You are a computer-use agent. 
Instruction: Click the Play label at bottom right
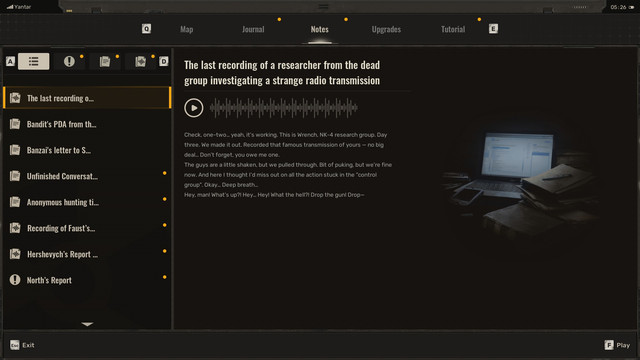pyautogui.click(x=623, y=345)
